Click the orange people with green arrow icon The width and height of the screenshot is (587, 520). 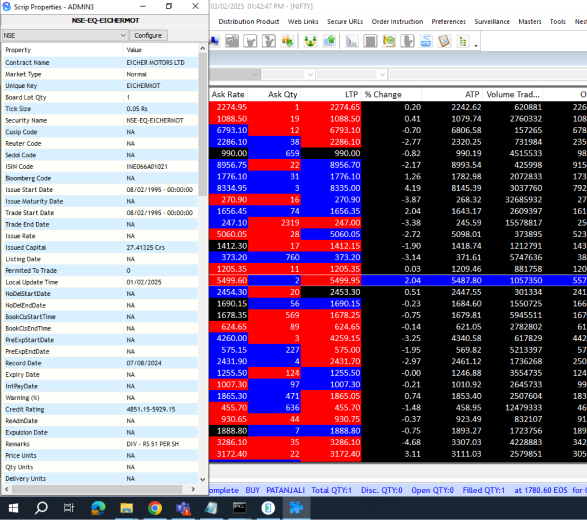pos(287,41)
